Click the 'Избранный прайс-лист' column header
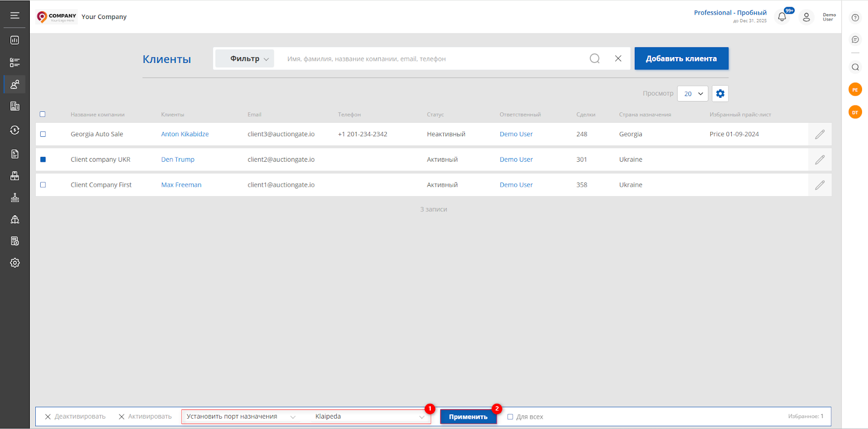Screen dimensions: 868x429 click(740, 115)
